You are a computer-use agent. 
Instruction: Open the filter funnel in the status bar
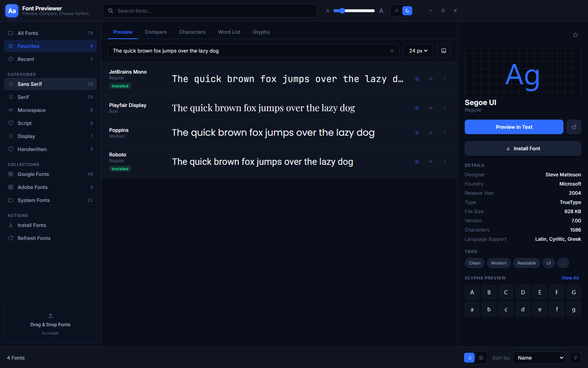click(575, 358)
